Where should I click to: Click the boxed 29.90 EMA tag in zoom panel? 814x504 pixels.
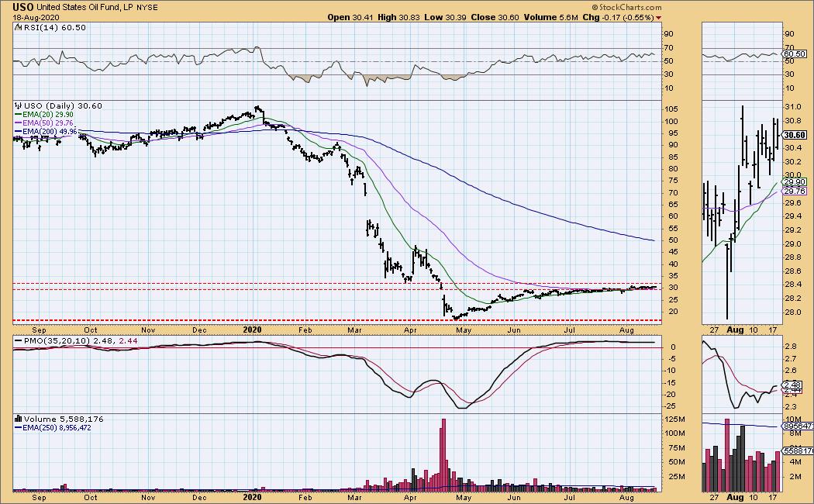pyautogui.click(x=795, y=182)
